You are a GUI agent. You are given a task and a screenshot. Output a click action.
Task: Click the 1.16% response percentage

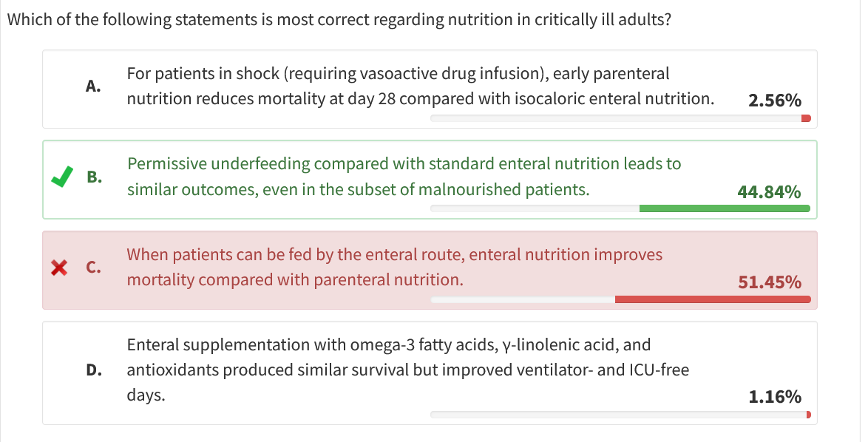tap(774, 397)
